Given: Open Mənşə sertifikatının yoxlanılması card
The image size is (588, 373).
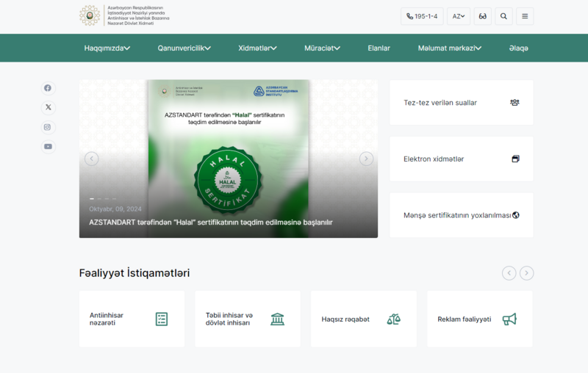Looking at the screenshot, I should coord(462,215).
